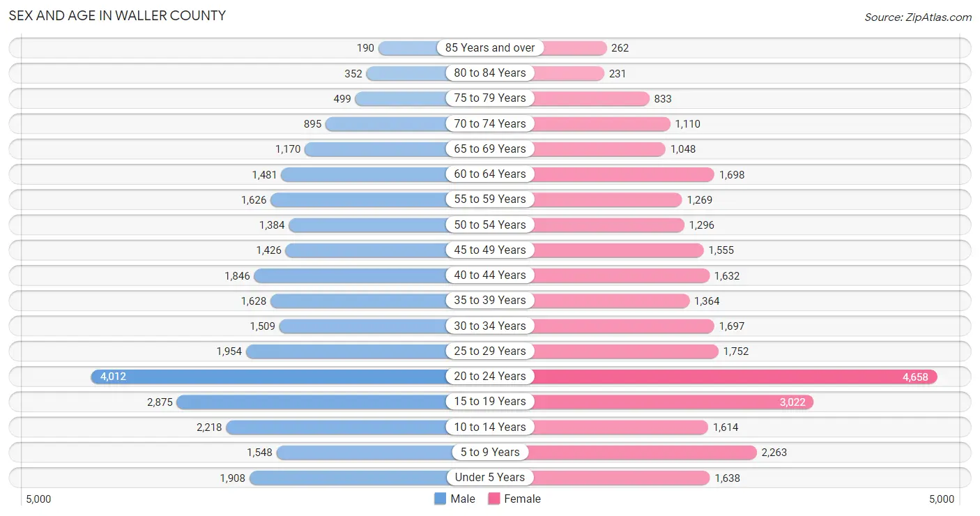Click the chart title Sex and Age in Waller County

[x=117, y=15]
